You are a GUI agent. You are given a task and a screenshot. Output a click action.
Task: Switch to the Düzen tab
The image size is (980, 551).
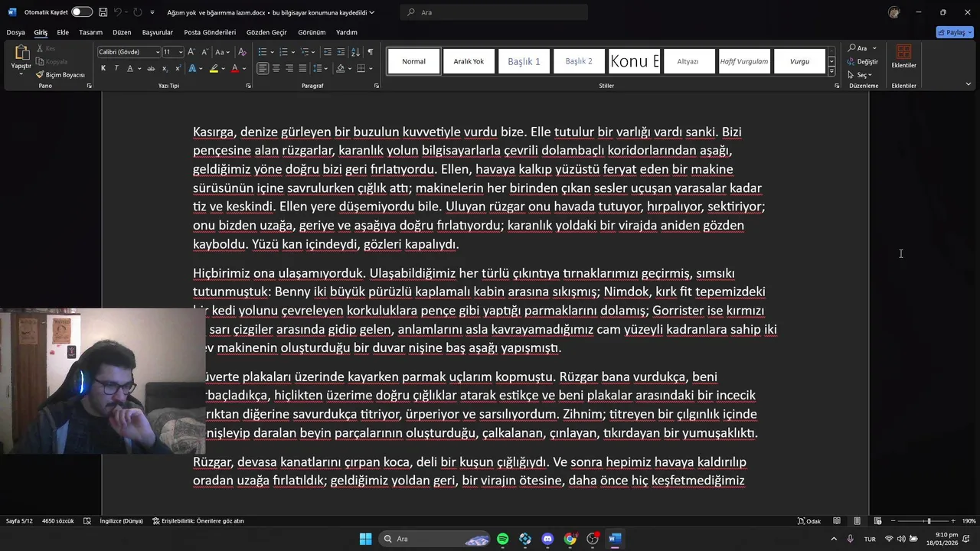tap(122, 32)
